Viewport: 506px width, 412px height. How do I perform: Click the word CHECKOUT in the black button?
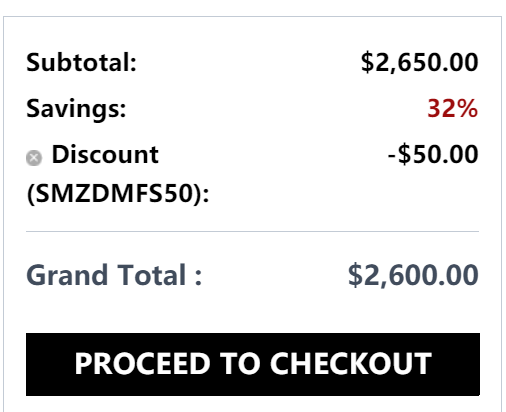pos(351,364)
